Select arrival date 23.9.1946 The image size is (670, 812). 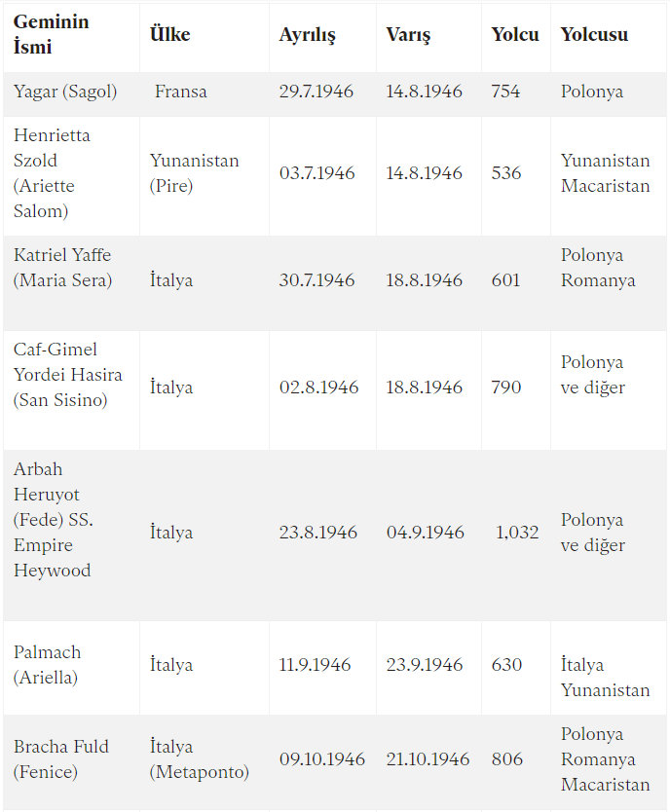pos(424,664)
